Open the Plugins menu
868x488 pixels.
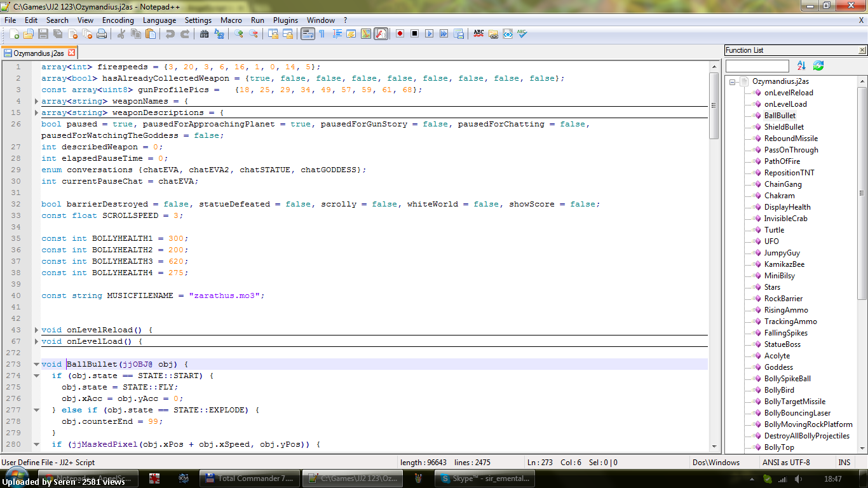tap(285, 20)
